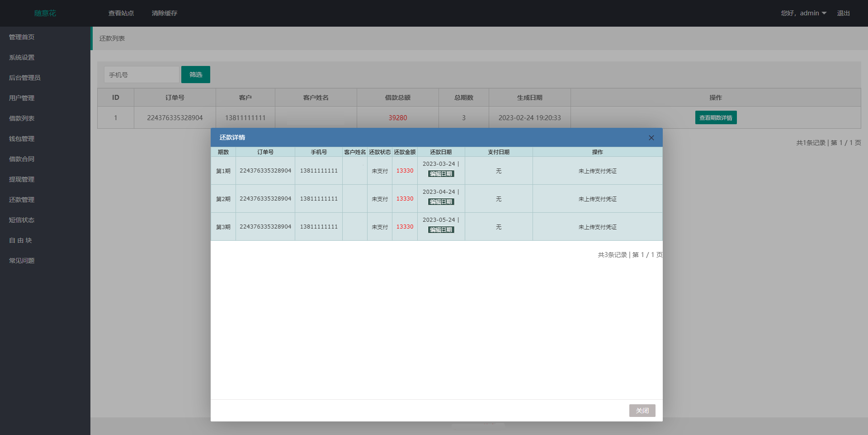
Task: Click 退出 to log out
Action: click(x=843, y=13)
